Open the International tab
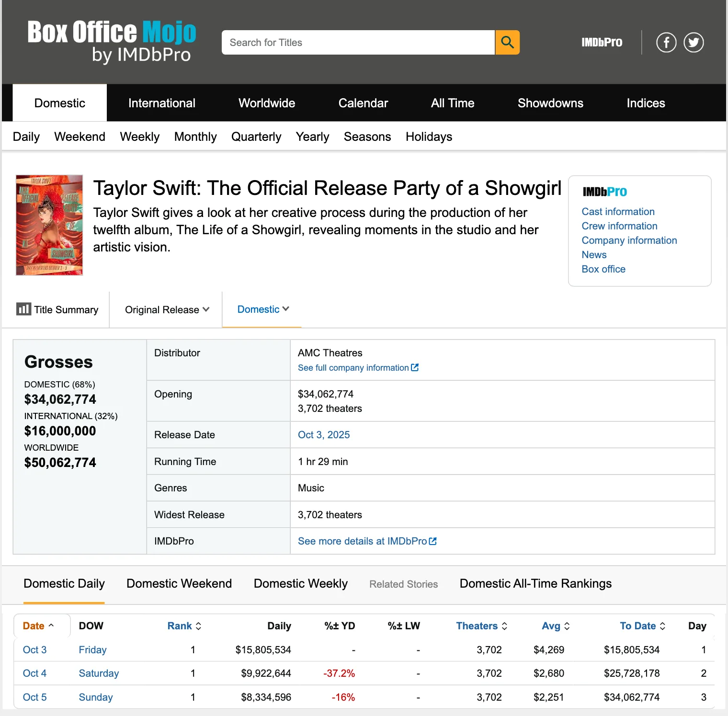Viewport: 728px width, 716px height. pos(162,103)
